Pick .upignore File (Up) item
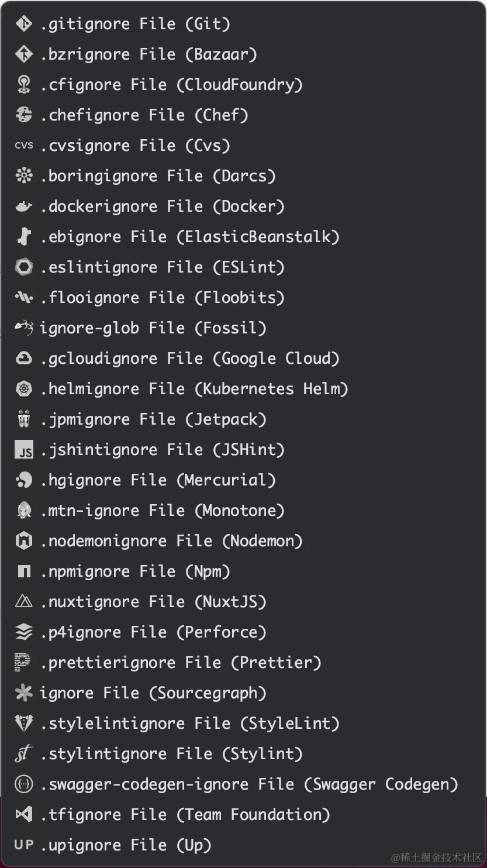The width and height of the screenshot is (487, 868). (x=126, y=845)
